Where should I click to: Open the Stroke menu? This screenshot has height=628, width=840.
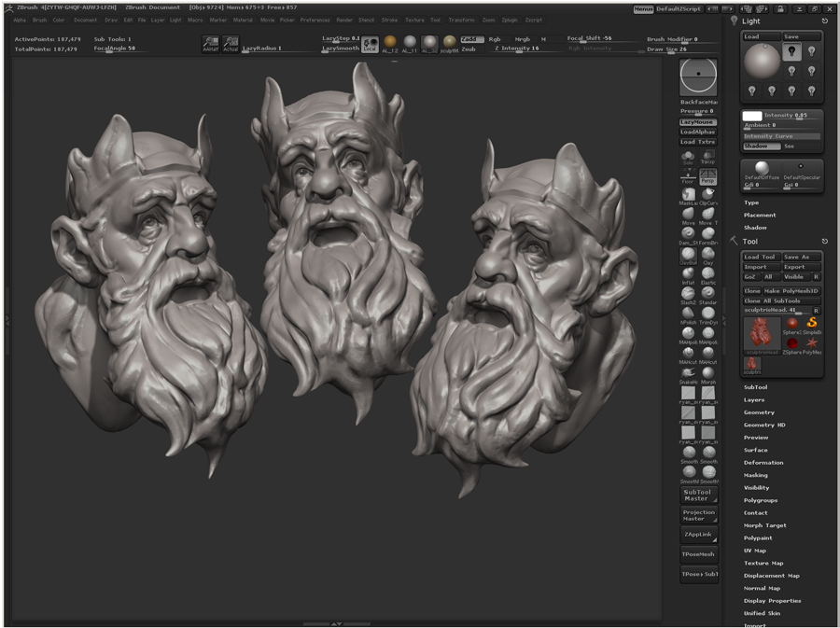tap(389, 20)
